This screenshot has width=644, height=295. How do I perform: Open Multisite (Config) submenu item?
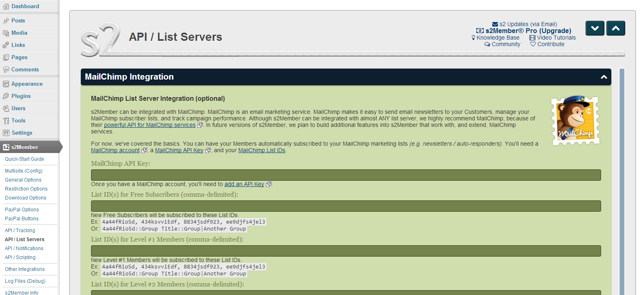click(24, 171)
